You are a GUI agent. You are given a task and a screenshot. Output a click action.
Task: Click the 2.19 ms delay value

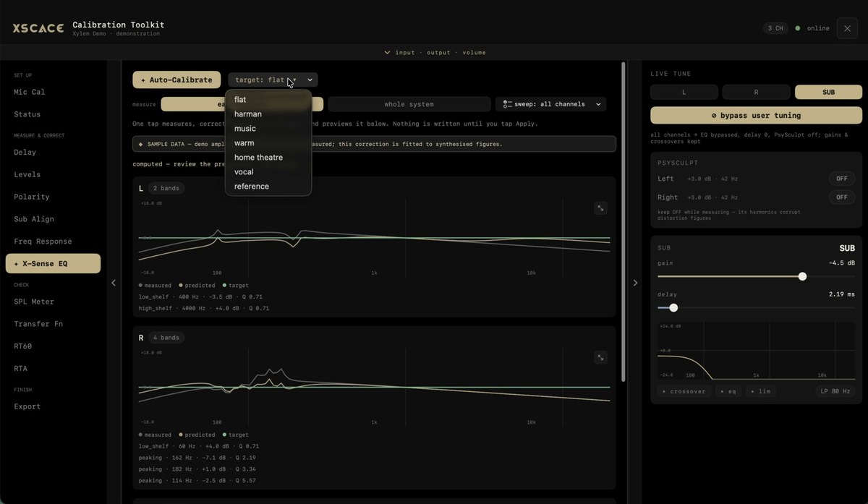842,295
